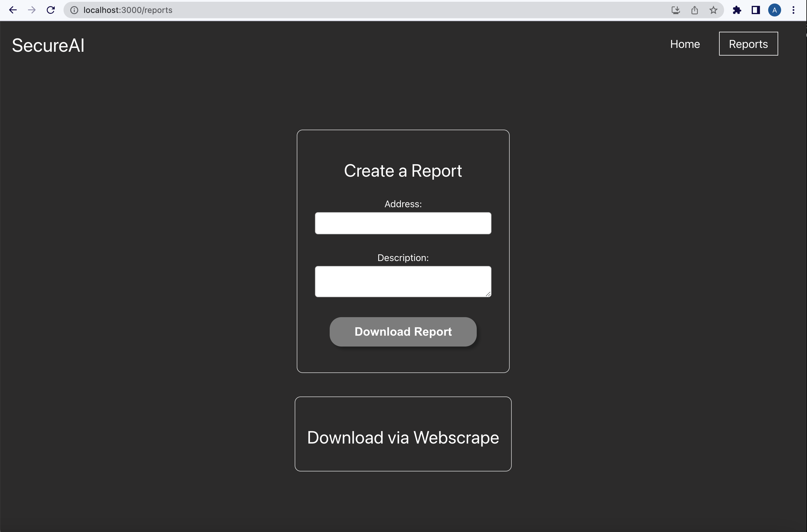Go back using the browser back arrow
807x532 pixels.
[13, 10]
